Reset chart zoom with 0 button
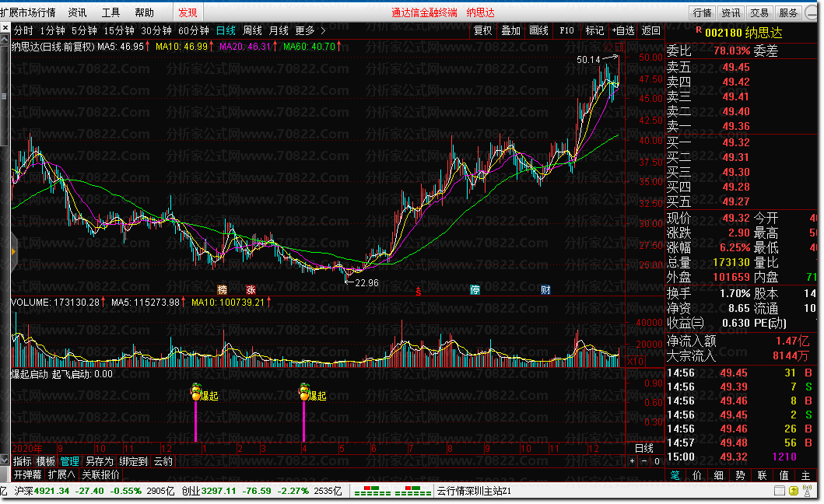This screenshot has height=504, width=824. [x=657, y=461]
